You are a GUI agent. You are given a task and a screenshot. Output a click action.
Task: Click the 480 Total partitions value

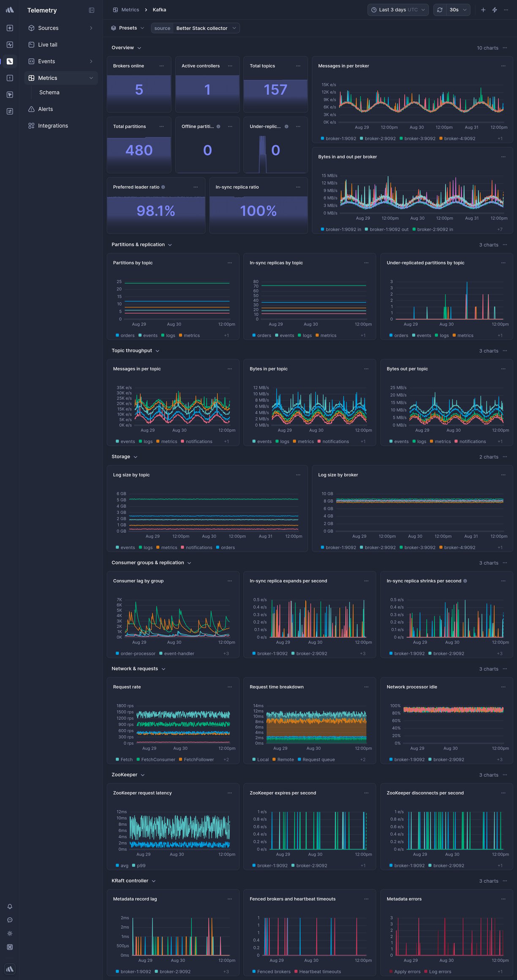139,151
